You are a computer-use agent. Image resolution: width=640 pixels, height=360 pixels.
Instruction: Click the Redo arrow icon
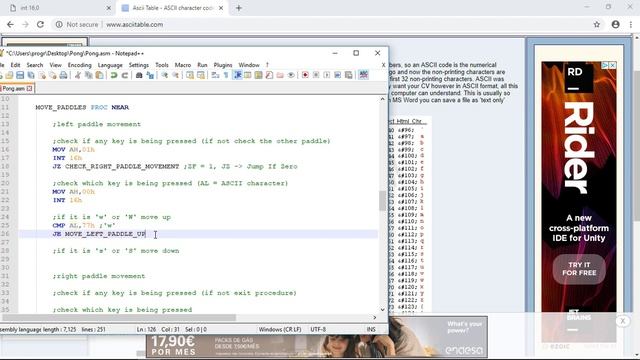coord(125,75)
